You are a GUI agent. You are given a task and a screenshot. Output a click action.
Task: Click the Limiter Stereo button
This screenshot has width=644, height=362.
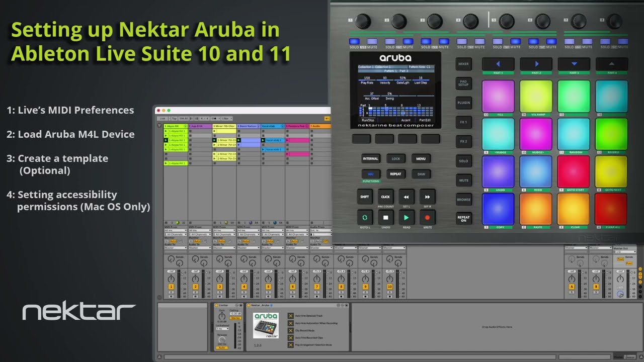pyautogui.click(x=235, y=318)
